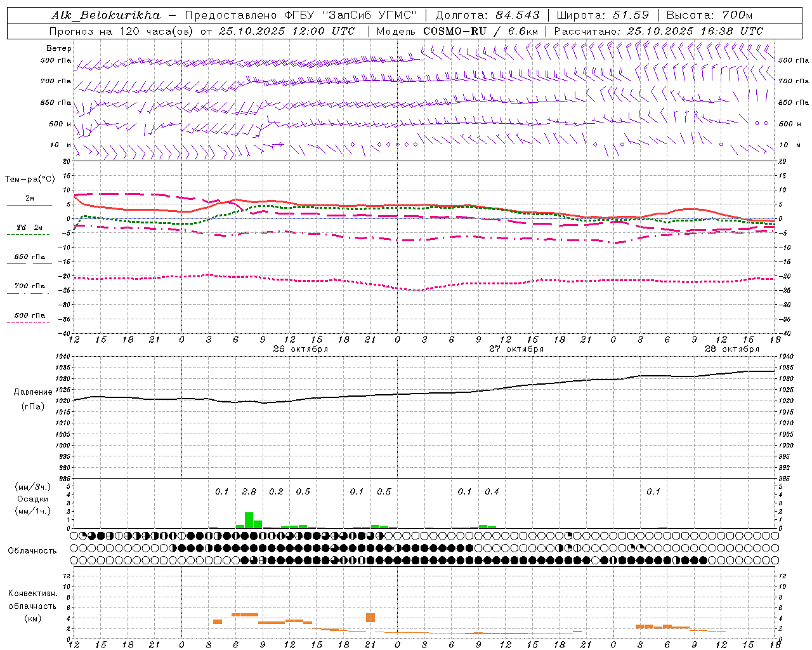Image resolution: width=812 pixels, height=650 pixels.
Task: Click the Облачность panel label
Action: pos(32,551)
